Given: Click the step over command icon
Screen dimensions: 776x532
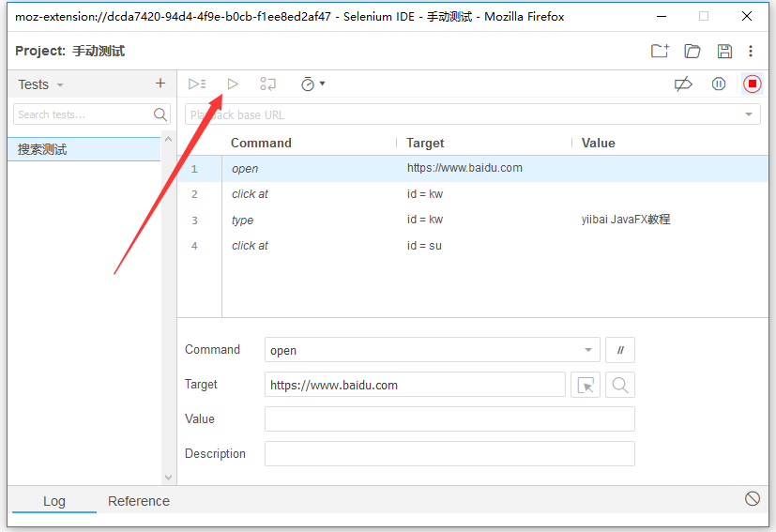Looking at the screenshot, I should coord(268,84).
